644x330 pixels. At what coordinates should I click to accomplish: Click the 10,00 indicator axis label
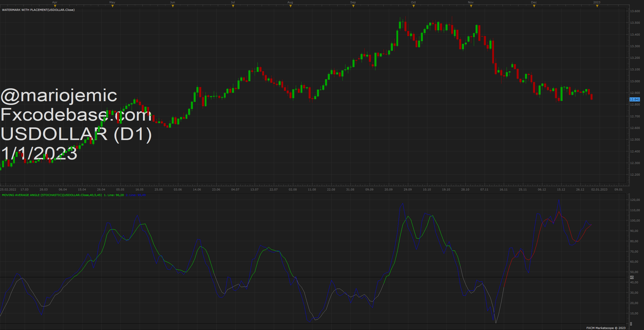click(634, 313)
